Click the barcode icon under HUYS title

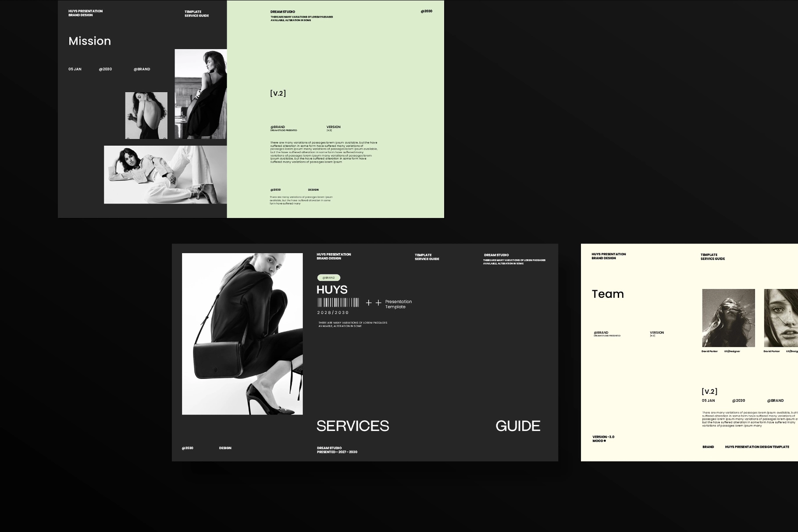[338, 302]
